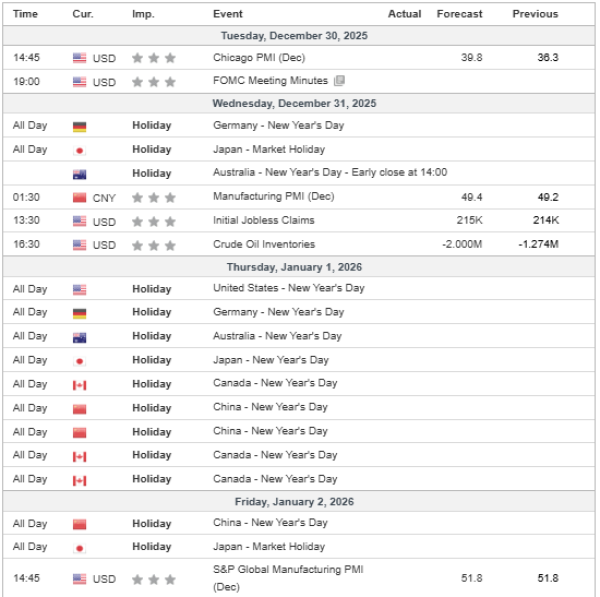Click the Japan flag in Thursday's New Year's Day row

pos(80,361)
